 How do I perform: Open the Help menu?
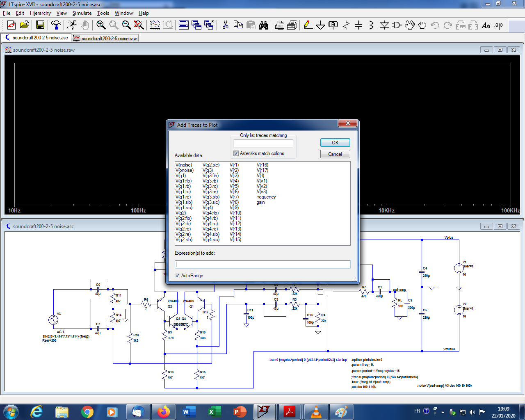[x=144, y=13]
